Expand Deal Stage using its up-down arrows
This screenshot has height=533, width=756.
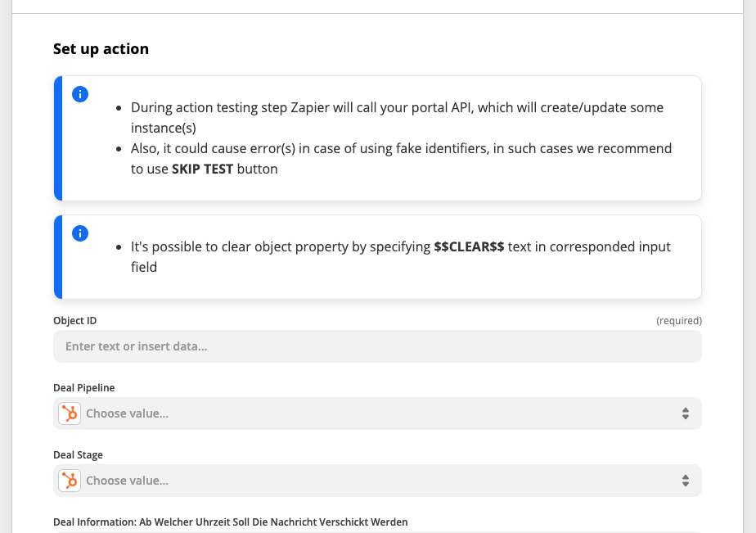coord(685,481)
